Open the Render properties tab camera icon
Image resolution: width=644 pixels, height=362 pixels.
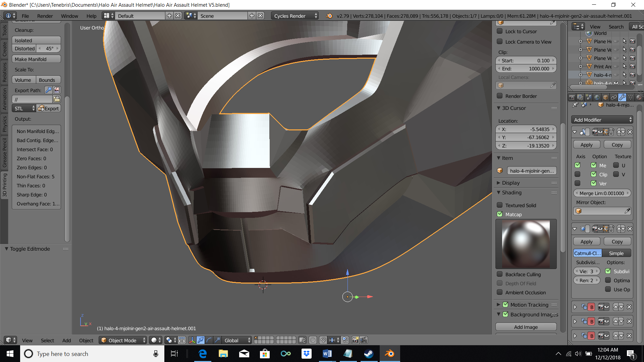[x=572, y=97]
